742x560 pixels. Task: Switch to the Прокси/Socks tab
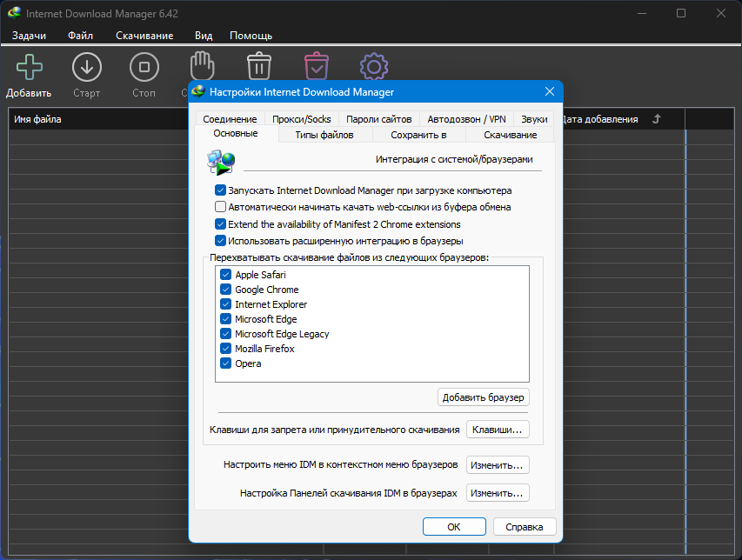[x=302, y=119]
